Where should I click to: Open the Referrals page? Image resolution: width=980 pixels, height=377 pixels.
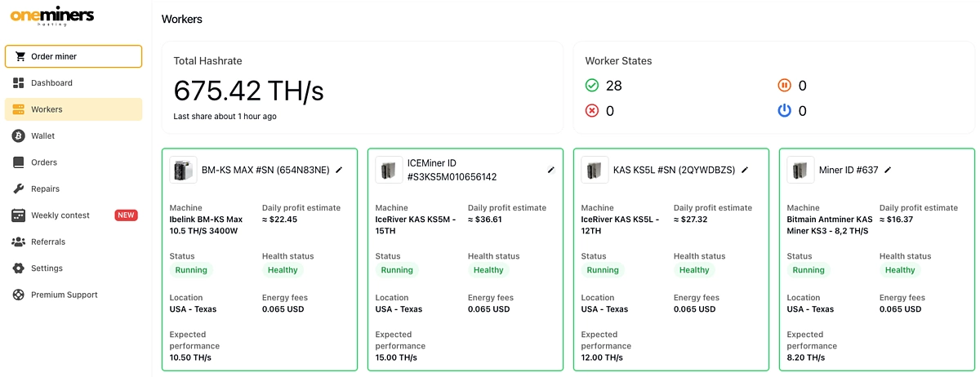point(73,242)
